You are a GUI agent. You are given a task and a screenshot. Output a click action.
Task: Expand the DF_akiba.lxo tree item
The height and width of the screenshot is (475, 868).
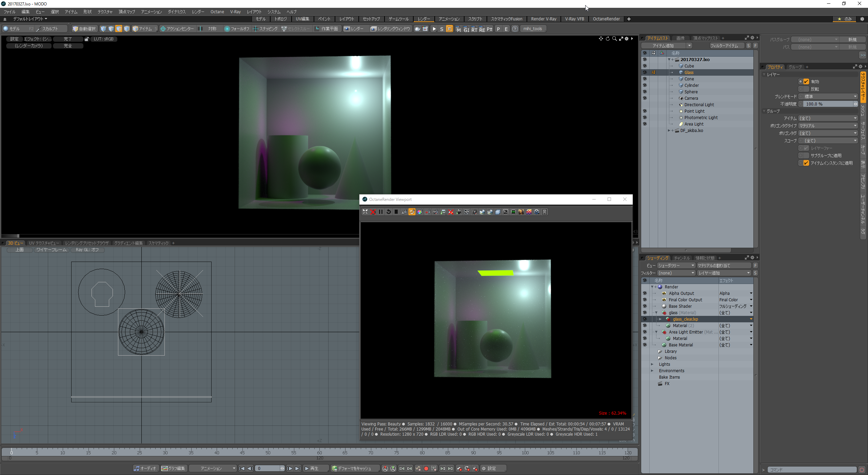click(669, 131)
